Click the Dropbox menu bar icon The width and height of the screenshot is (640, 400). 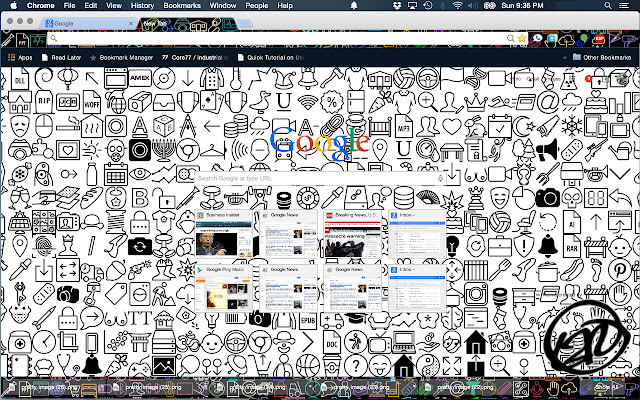point(397,5)
